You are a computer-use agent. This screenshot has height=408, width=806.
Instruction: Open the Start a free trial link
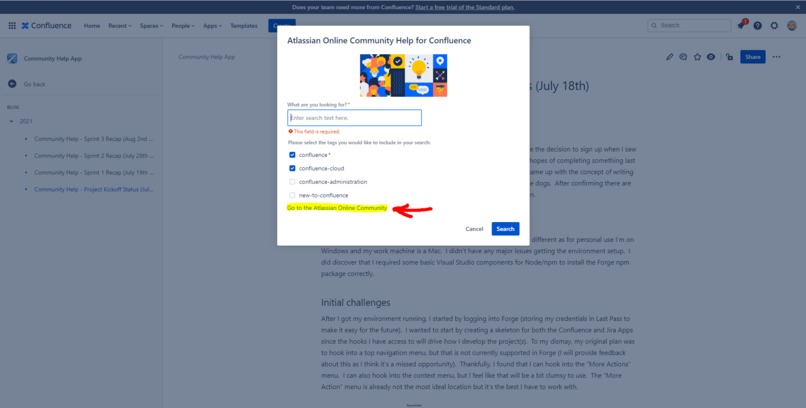coord(465,7)
